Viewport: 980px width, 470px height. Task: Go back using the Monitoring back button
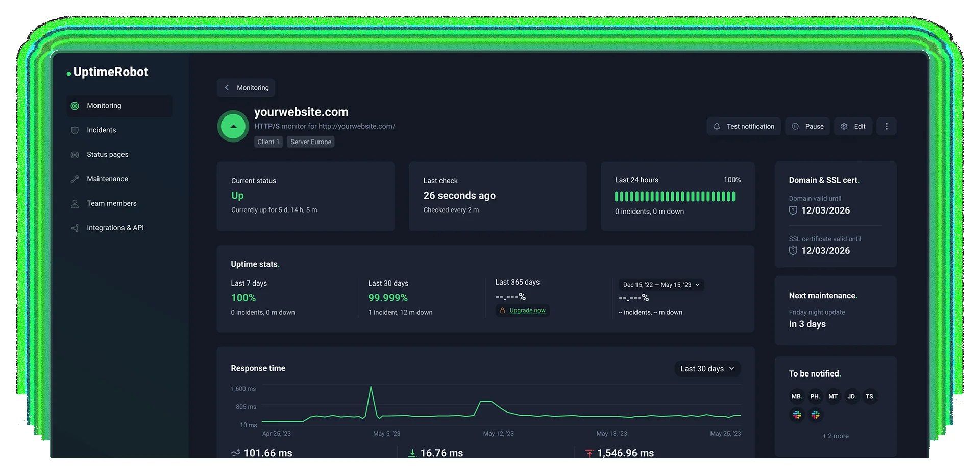coord(246,88)
